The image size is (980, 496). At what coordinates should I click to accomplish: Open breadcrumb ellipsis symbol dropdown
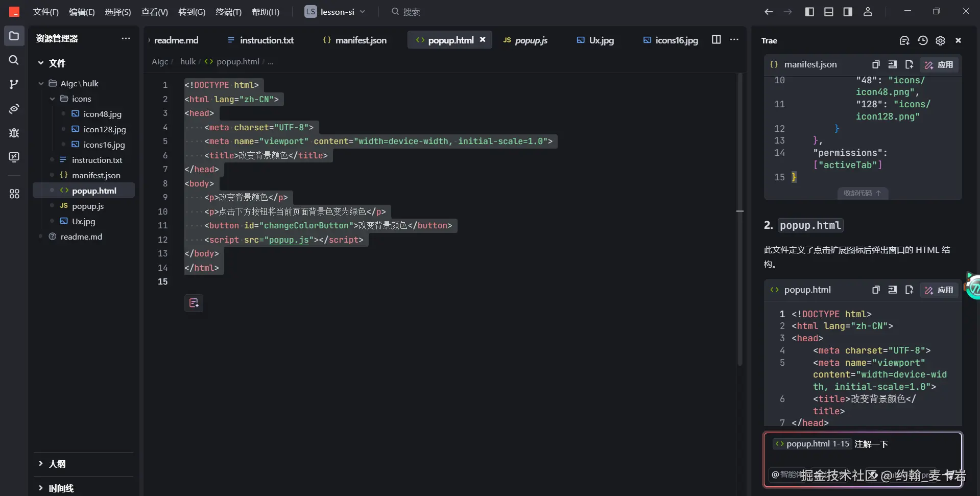click(x=271, y=62)
